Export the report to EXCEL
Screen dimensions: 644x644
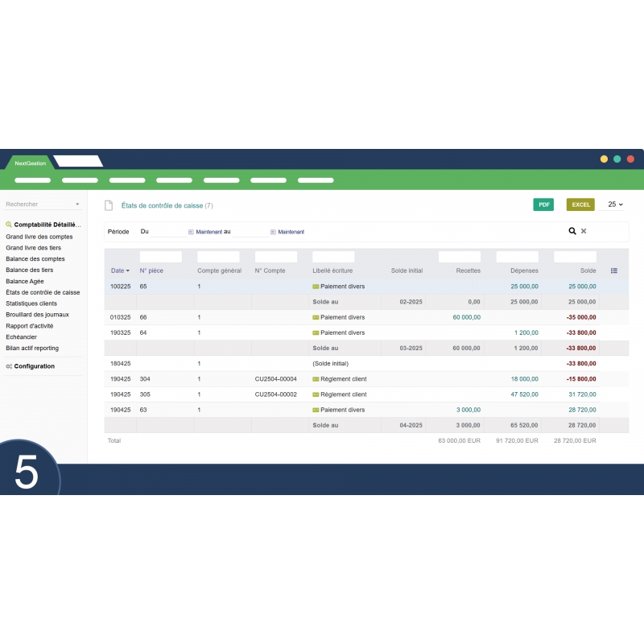click(580, 204)
